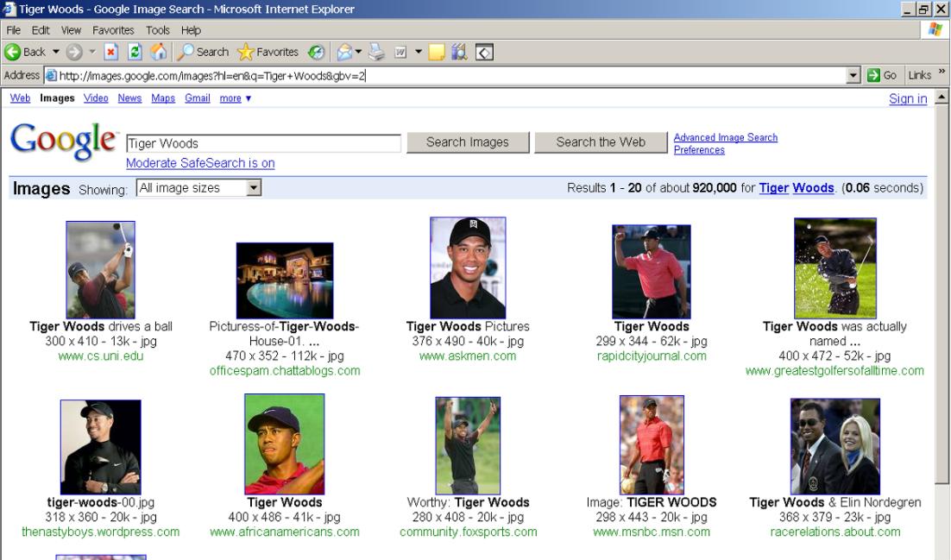Click the Sign in link
The width and height of the screenshot is (951, 560).
pyautogui.click(x=908, y=99)
